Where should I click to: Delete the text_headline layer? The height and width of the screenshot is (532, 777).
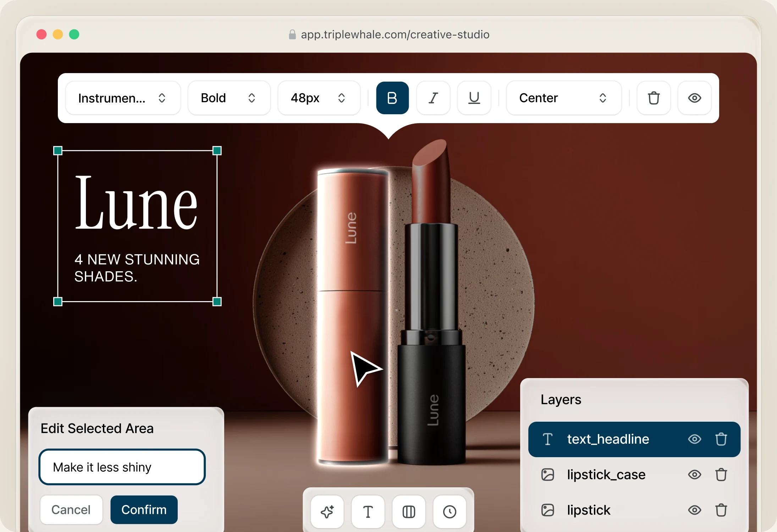(x=721, y=439)
